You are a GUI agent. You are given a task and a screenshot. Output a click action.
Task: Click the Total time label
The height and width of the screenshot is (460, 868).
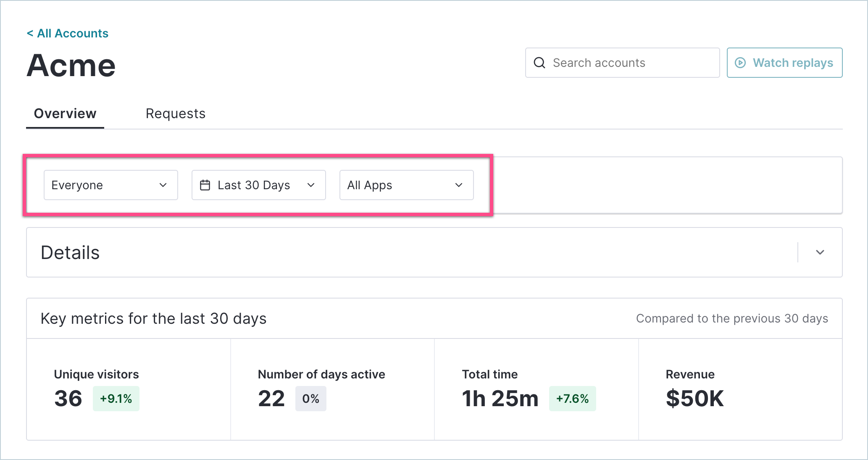490,374
